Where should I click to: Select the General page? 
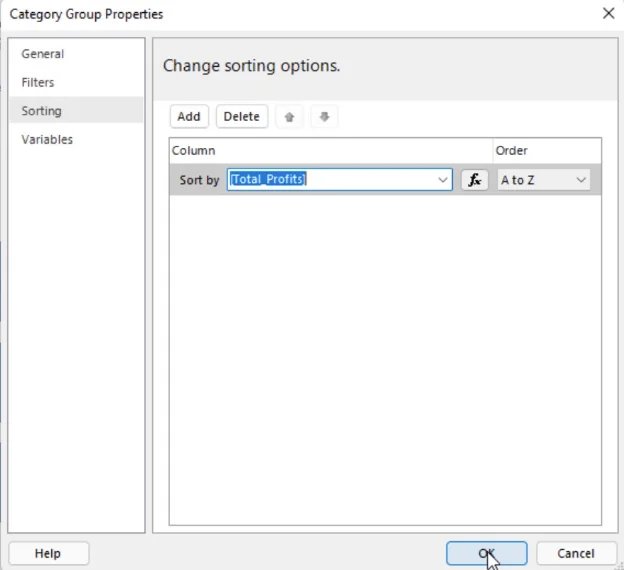(76, 54)
